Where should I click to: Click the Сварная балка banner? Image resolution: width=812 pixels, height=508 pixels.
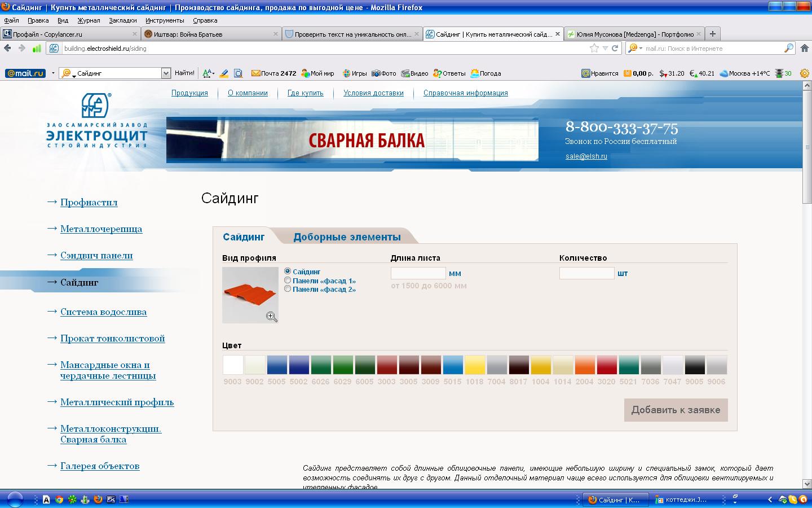[352, 139]
